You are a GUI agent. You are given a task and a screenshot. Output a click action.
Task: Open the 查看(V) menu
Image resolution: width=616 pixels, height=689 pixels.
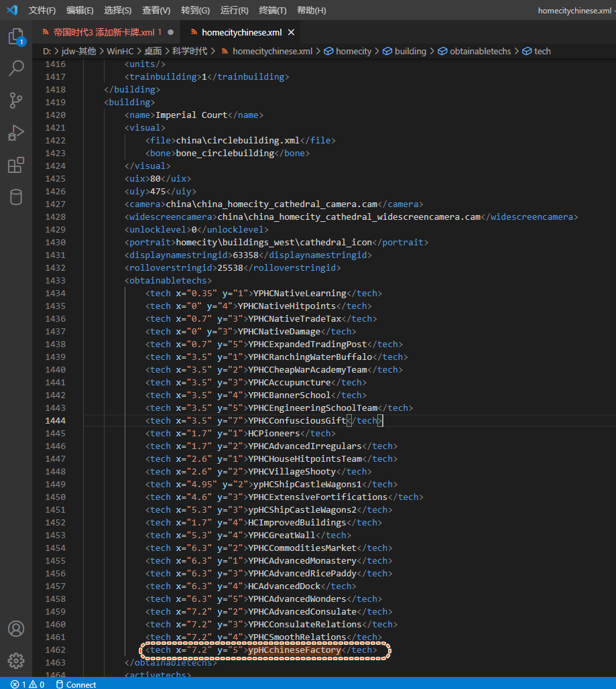156,10
